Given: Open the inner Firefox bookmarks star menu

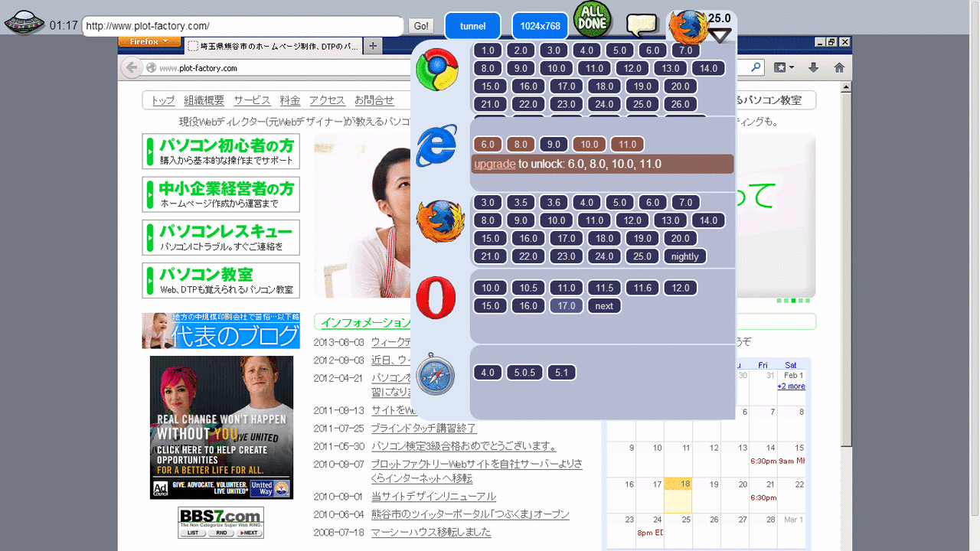Looking at the screenshot, I should point(784,68).
